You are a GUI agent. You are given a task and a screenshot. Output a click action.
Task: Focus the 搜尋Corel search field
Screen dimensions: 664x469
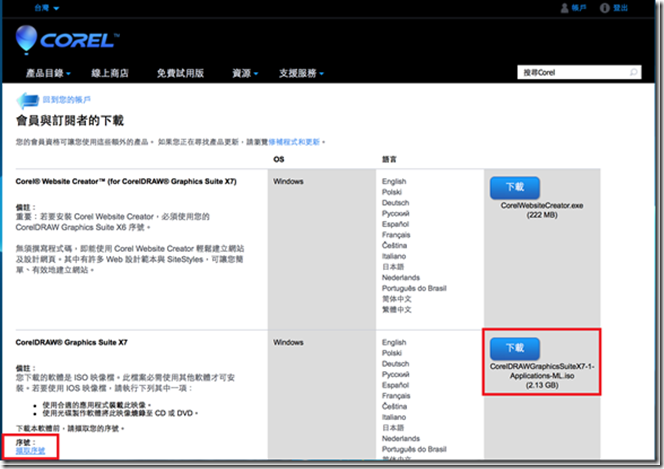coord(579,72)
